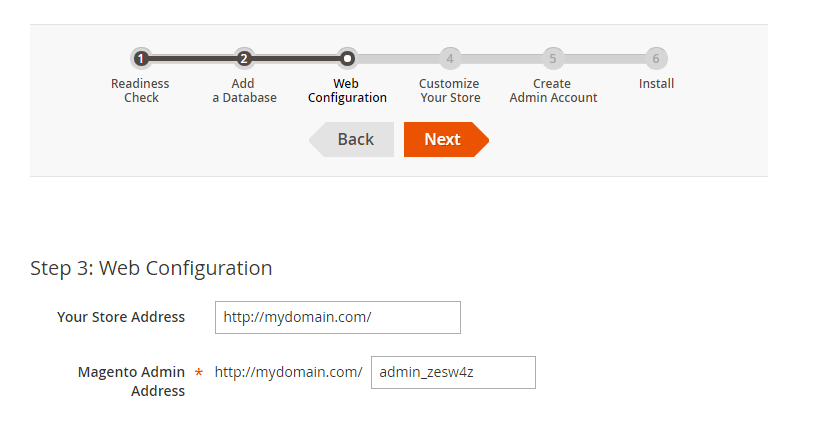The height and width of the screenshot is (428, 815).
Task: Go to the Install step label
Action: (x=656, y=84)
